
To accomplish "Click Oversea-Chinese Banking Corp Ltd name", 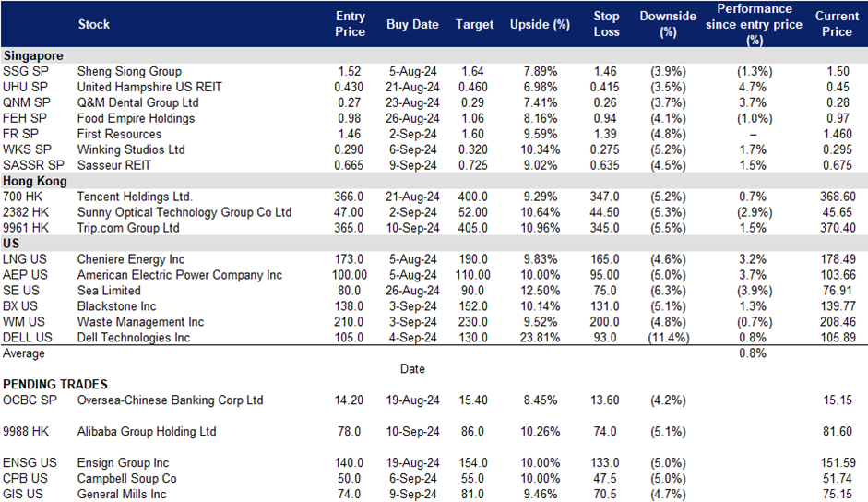I will [x=170, y=400].
